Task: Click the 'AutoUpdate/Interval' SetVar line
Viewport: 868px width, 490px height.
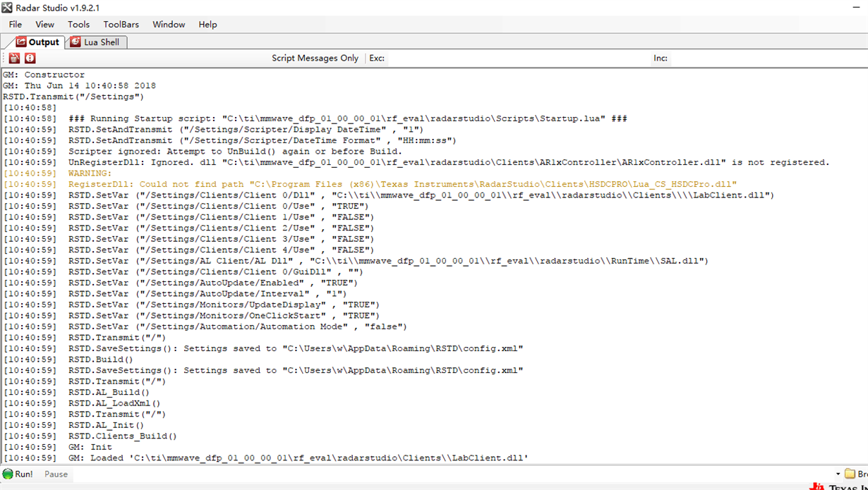Action: click(x=175, y=294)
